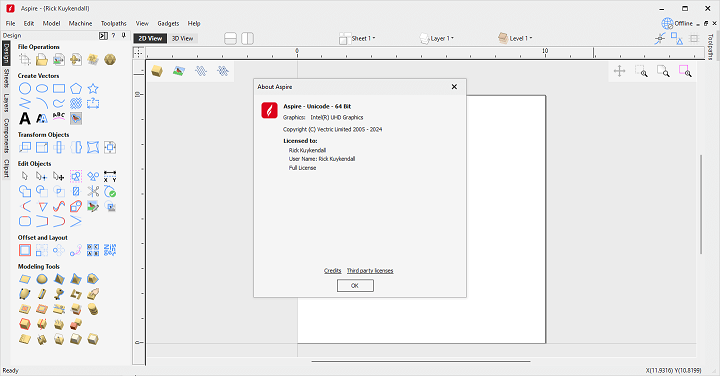Open the Model menu
Screen dimensions: 720x376
(x=51, y=23)
